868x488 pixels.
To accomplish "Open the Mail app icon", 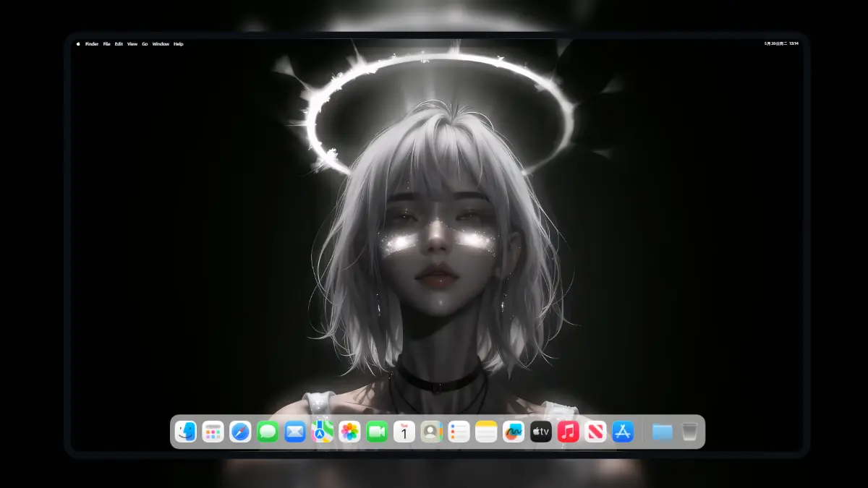I will pos(295,432).
